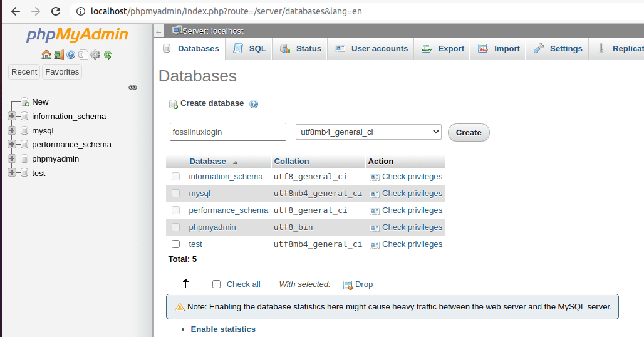The image size is (644, 337).
Task: Click performance_schema database icon in tree
Action: pos(24,145)
